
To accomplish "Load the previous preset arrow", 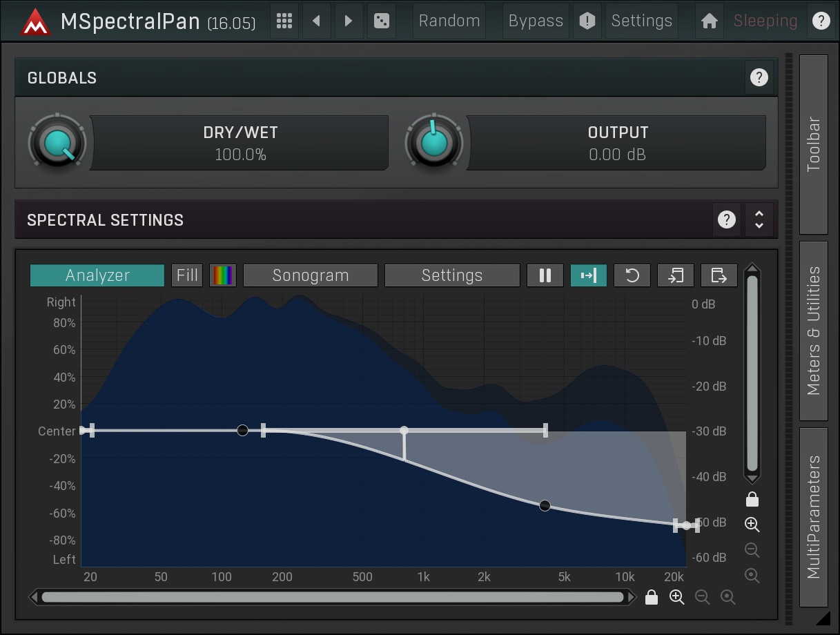I will point(316,21).
